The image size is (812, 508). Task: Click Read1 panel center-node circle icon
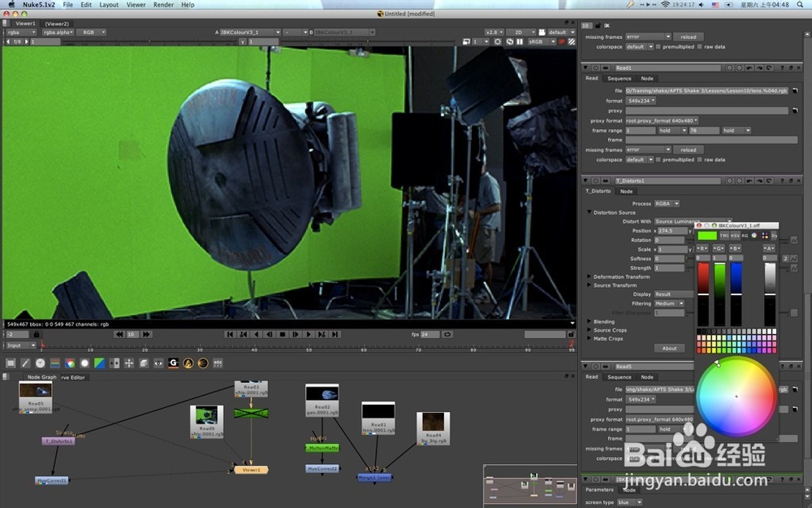[x=595, y=68]
